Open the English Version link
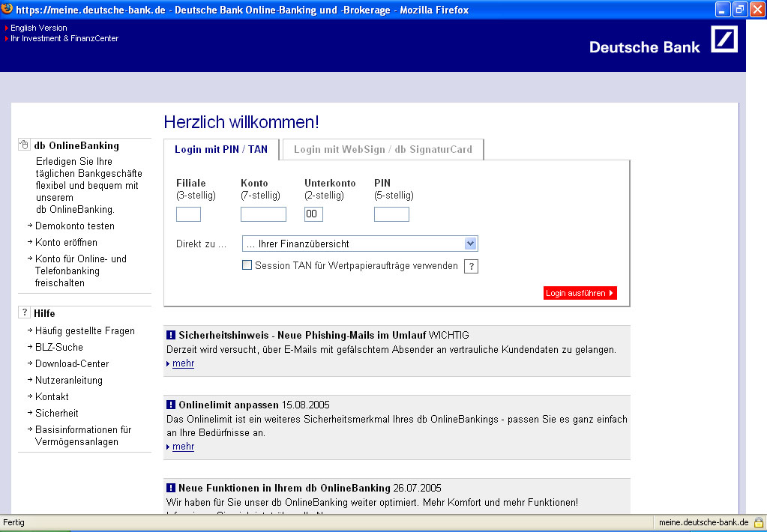767x532 pixels. [x=39, y=28]
